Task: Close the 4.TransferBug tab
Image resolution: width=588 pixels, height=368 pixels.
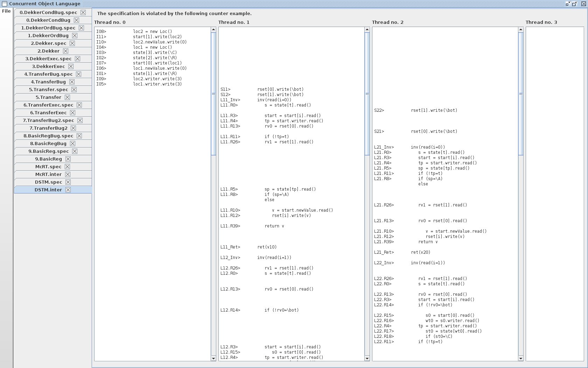Action: [72, 82]
